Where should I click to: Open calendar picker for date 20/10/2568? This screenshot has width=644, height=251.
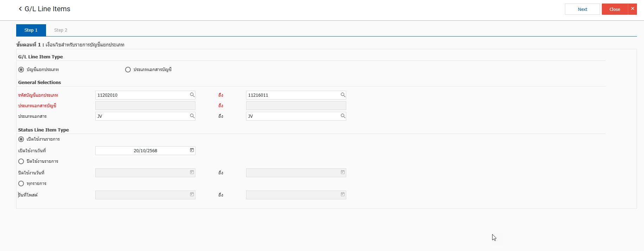192,150
